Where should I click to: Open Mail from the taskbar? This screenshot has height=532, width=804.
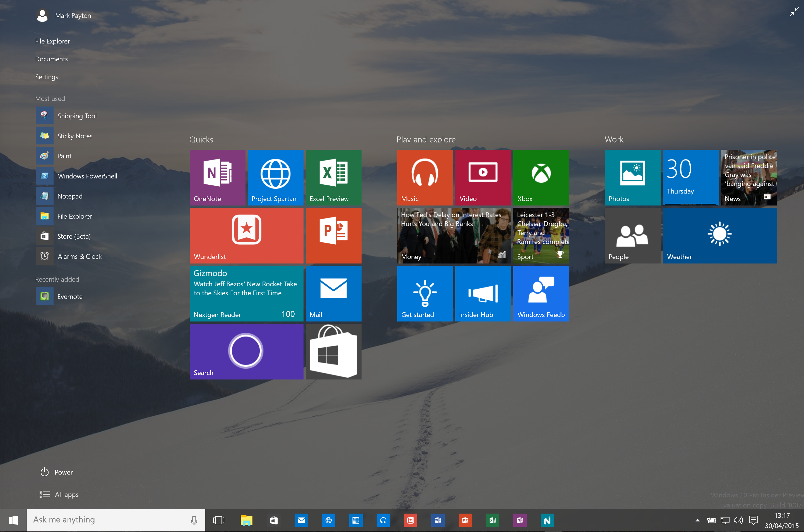tap(301, 520)
